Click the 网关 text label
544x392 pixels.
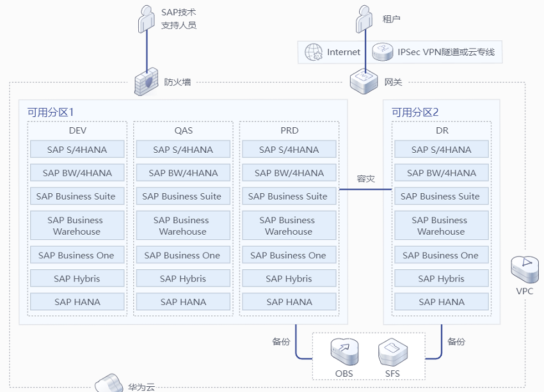(x=393, y=82)
